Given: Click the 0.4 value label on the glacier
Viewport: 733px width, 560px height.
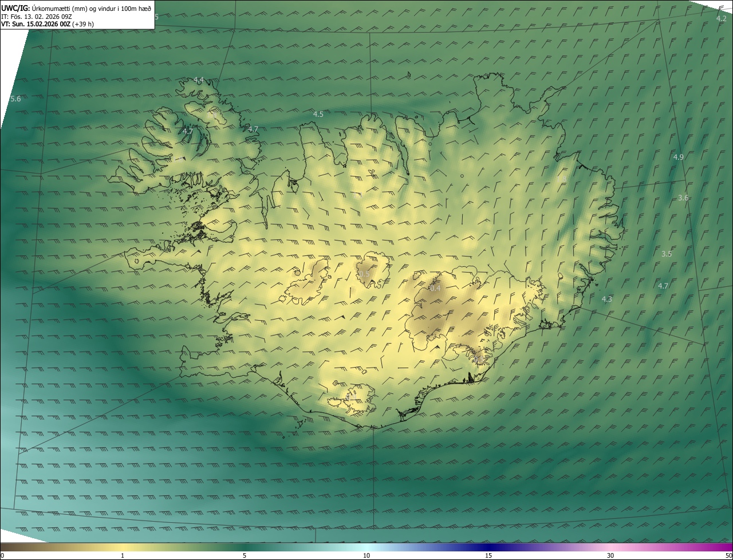Looking at the screenshot, I should (435, 289).
